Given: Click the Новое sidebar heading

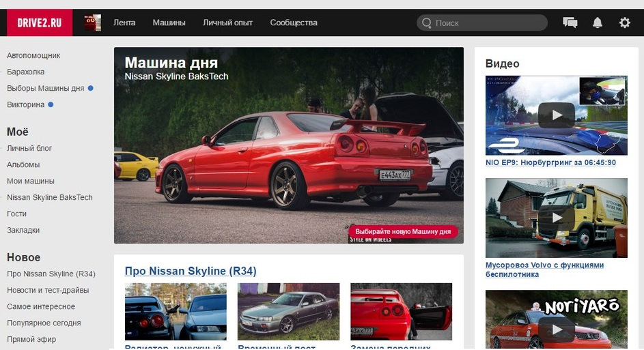Looking at the screenshot, I should tap(23, 257).
